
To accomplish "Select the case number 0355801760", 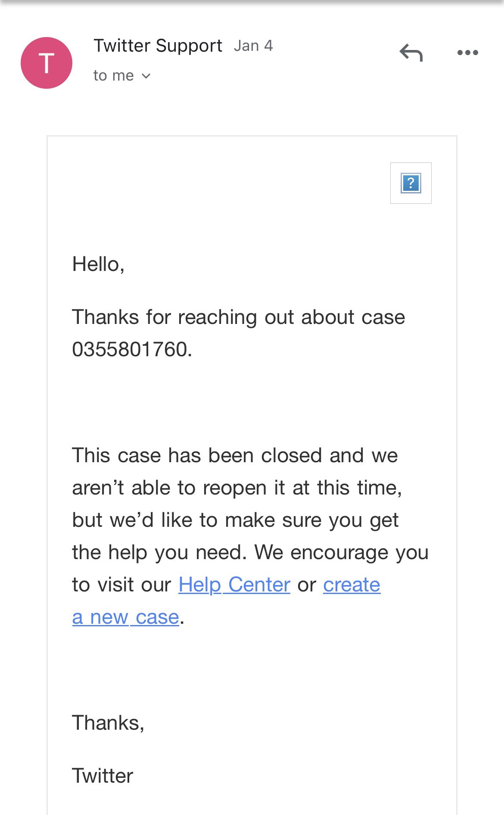I will tap(132, 349).
